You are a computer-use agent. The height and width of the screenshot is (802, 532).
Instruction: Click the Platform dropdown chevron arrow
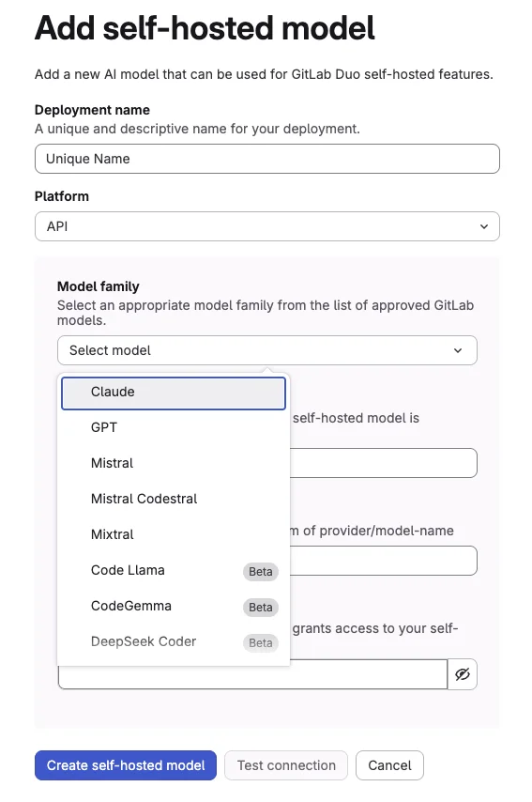tap(483, 226)
